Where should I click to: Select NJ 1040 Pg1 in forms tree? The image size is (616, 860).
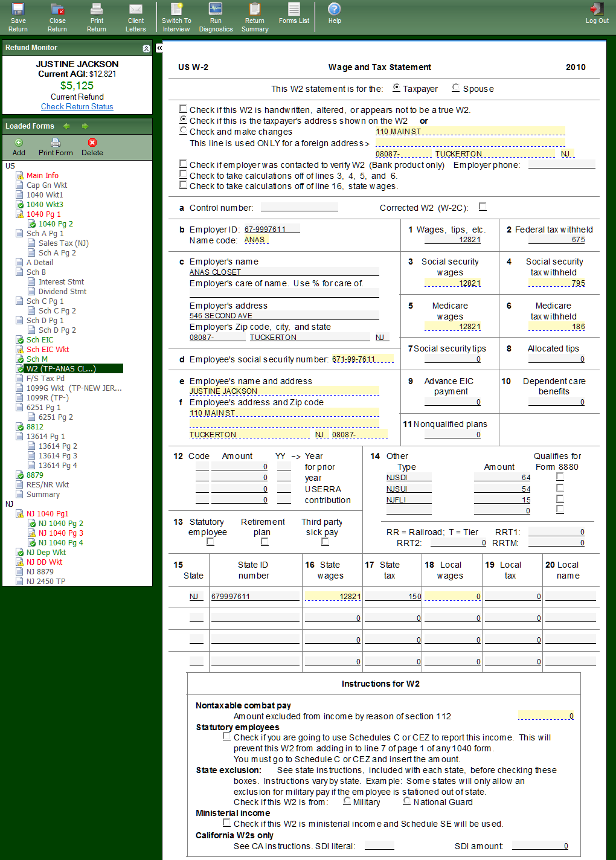(x=47, y=514)
